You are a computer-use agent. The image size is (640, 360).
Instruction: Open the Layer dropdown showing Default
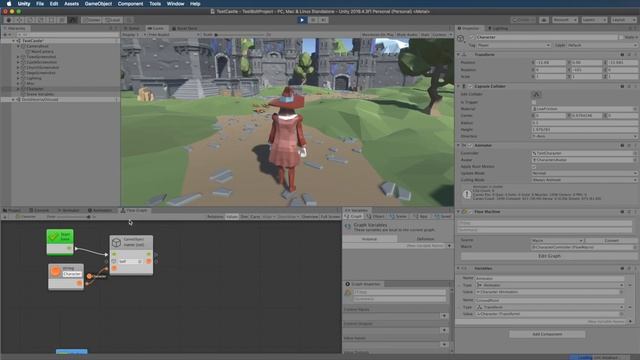[602, 45]
